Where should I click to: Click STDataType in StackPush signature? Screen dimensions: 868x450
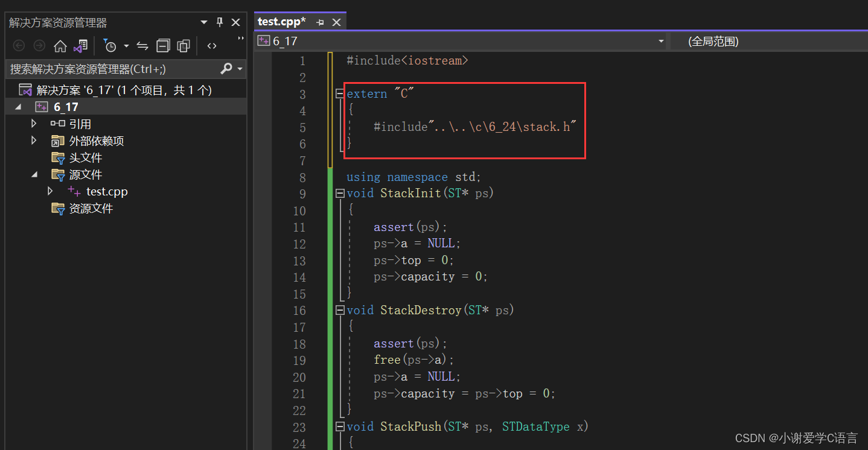point(535,426)
